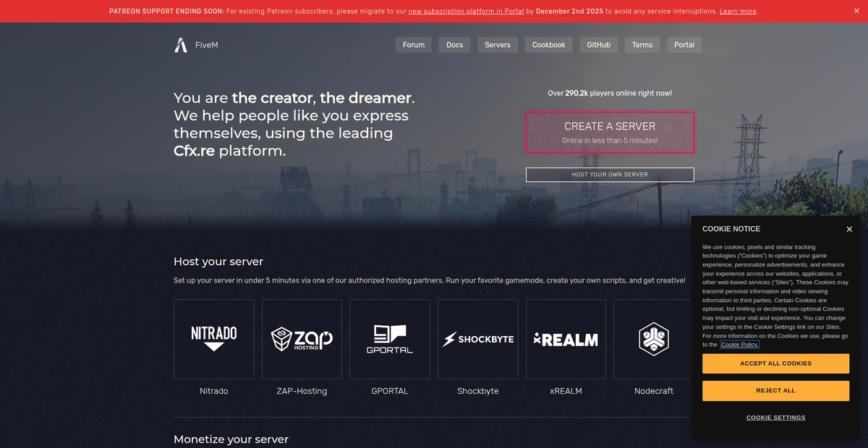Follow the new subscription platform in Portal link

[466, 12]
